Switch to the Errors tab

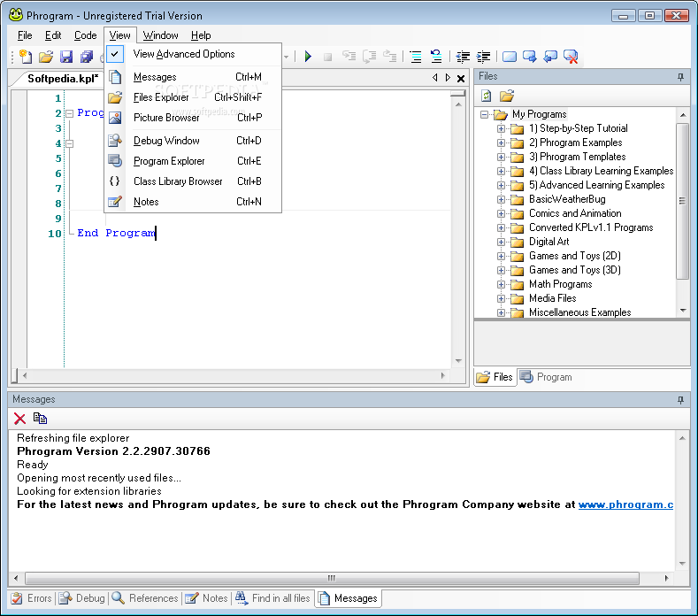pos(31,598)
